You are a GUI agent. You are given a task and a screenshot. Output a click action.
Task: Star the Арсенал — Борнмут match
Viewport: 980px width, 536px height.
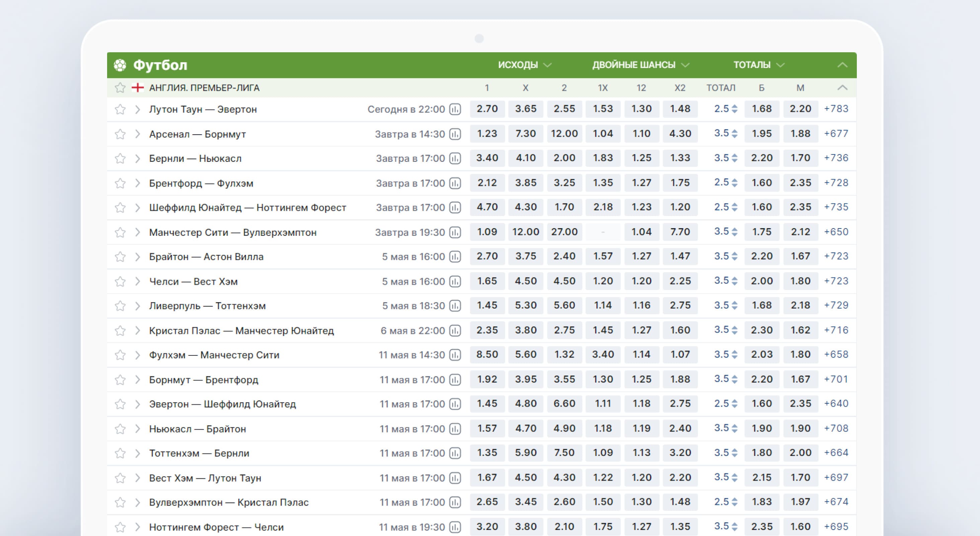tap(120, 134)
